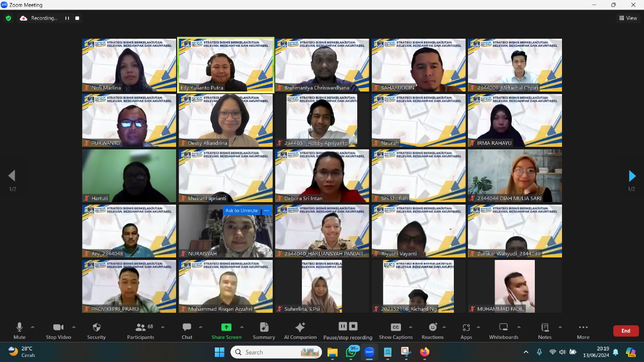Viewport: 644px width, 362px height.
Task: Stop Video camera toggle
Action: pos(58,330)
